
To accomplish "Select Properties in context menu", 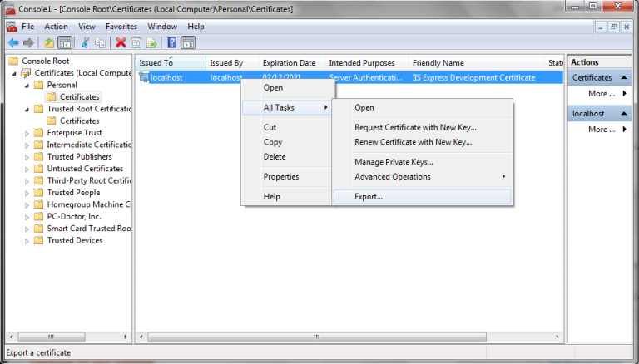I will [x=287, y=177].
